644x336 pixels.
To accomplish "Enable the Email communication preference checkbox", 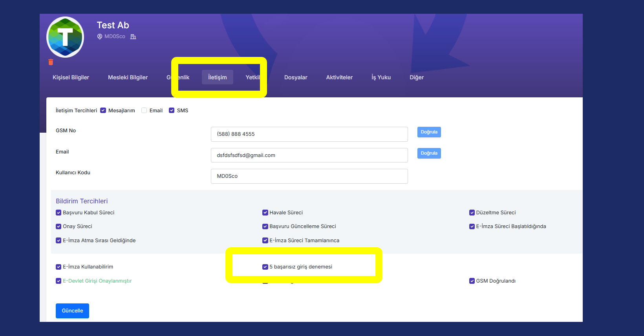I will click(144, 110).
